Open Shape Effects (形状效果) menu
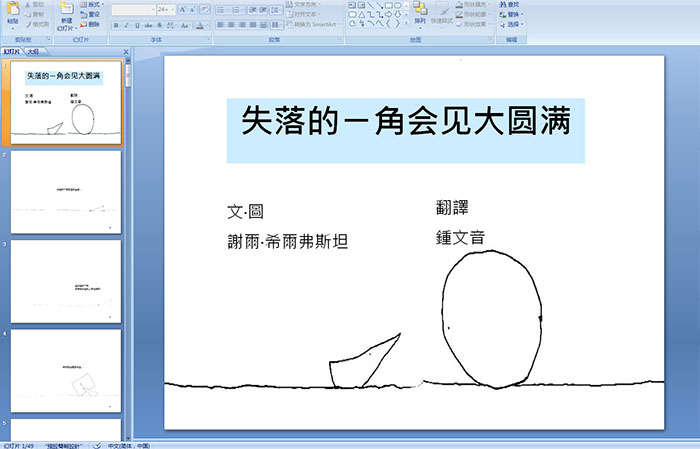This screenshot has width=700, height=449. (x=473, y=24)
